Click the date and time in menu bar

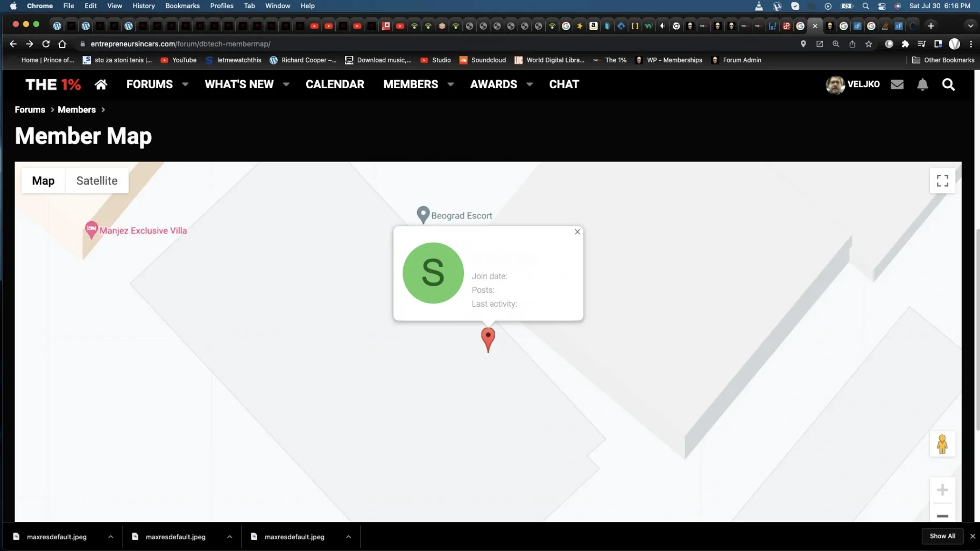point(940,6)
